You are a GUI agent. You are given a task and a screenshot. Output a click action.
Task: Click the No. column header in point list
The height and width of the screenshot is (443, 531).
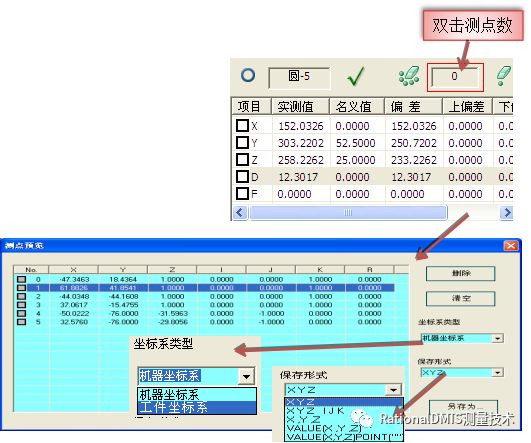click(31, 270)
